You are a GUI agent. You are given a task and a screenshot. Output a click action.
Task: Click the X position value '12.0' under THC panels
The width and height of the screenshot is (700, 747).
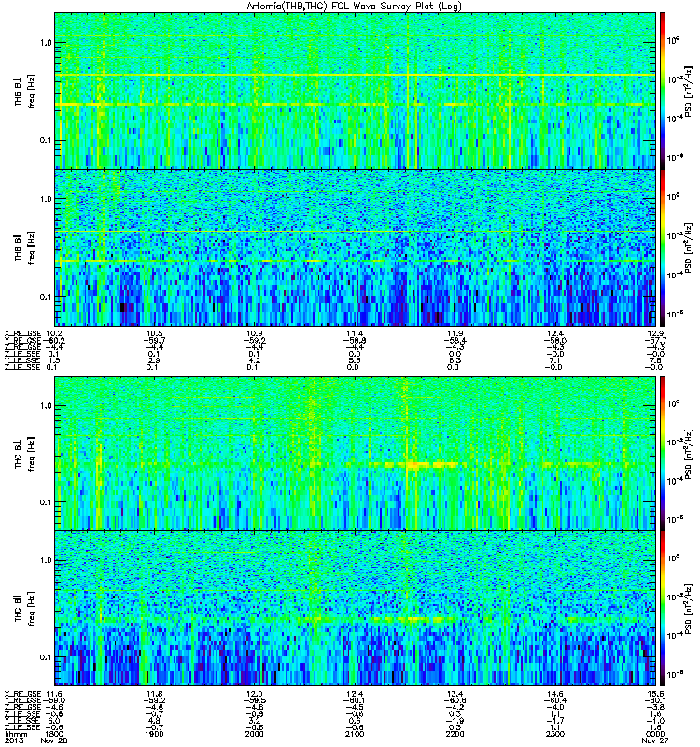(x=254, y=694)
